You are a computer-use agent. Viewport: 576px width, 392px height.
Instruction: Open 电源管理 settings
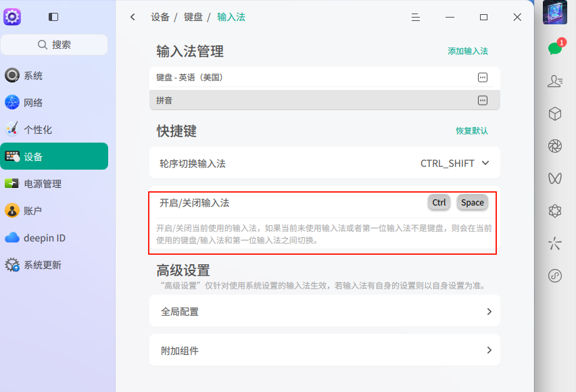tap(54, 184)
